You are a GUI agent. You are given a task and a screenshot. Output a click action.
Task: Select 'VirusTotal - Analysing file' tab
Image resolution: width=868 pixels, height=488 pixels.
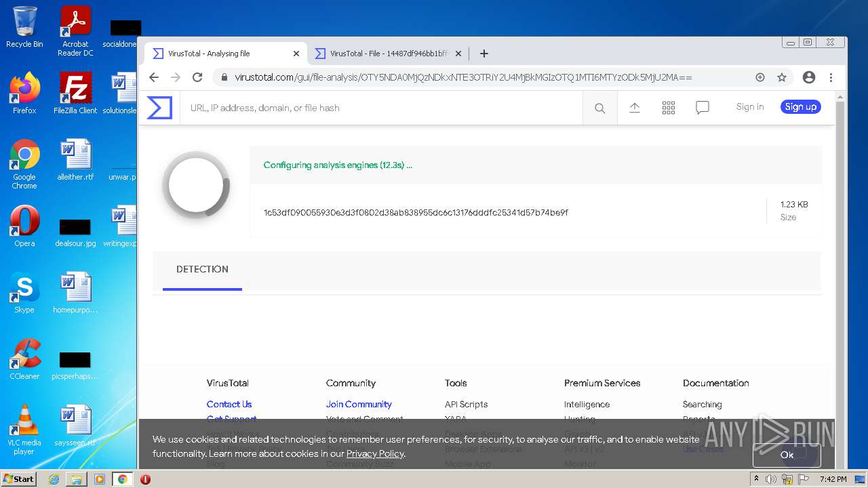tap(226, 54)
